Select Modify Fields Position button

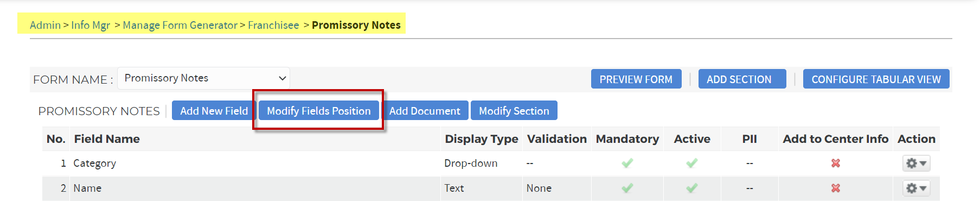click(319, 111)
